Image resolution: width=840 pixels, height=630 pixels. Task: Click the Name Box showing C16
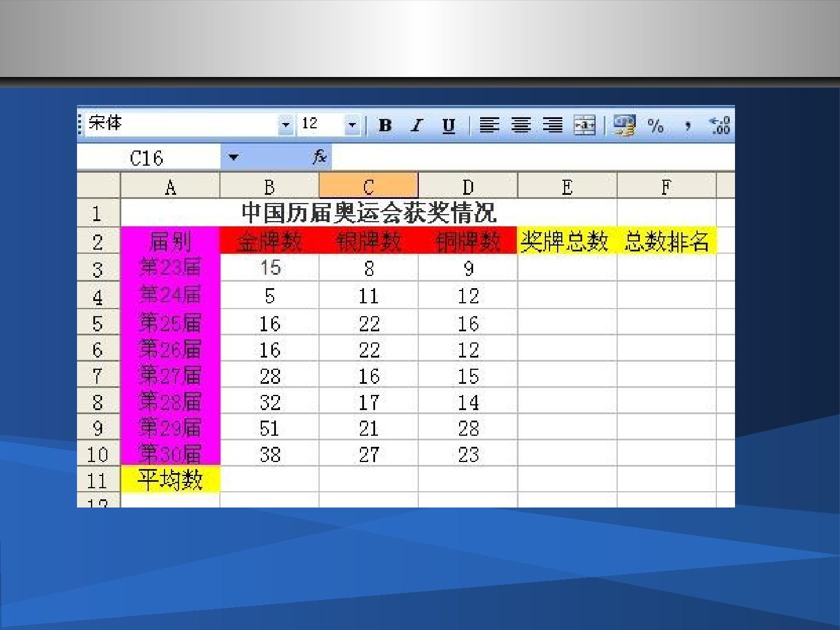[149, 157]
